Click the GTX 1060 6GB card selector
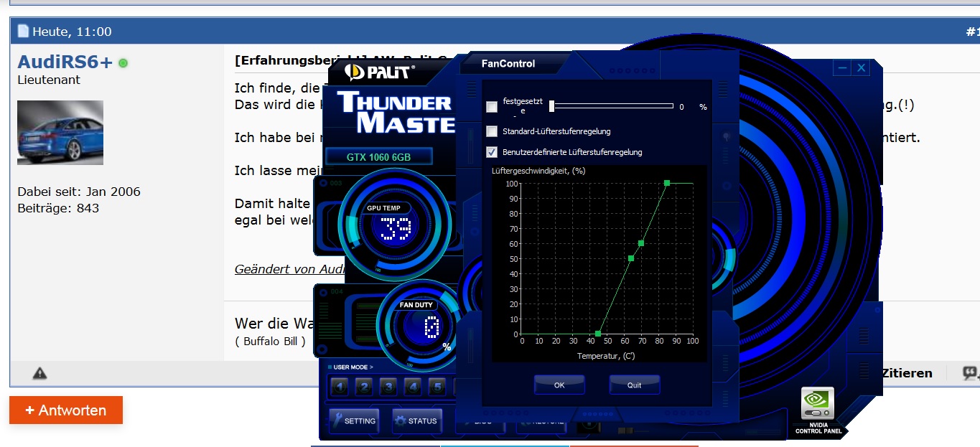The height and width of the screenshot is (447, 980). (x=379, y=157)
